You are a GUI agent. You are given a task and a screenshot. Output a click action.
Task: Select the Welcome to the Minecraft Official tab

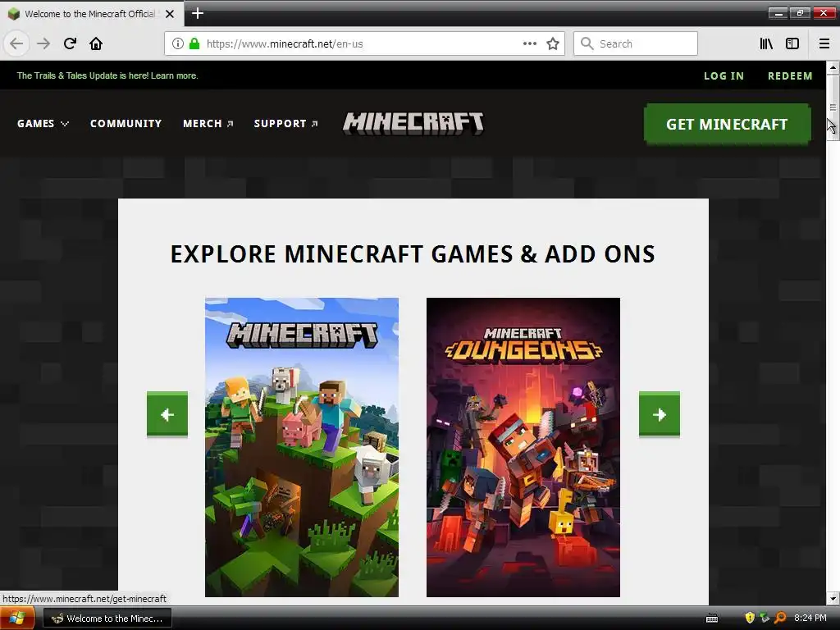pyautogui.click(x=92, y=14)
